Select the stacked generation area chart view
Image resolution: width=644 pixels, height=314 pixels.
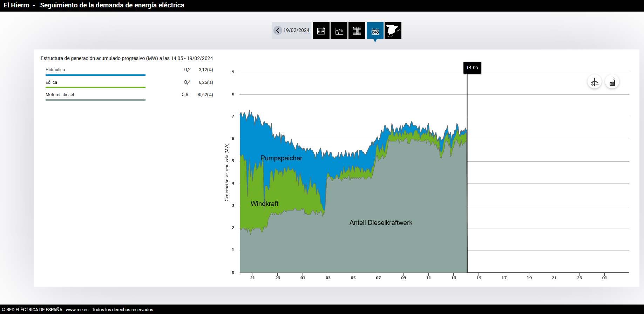[375, 31]
